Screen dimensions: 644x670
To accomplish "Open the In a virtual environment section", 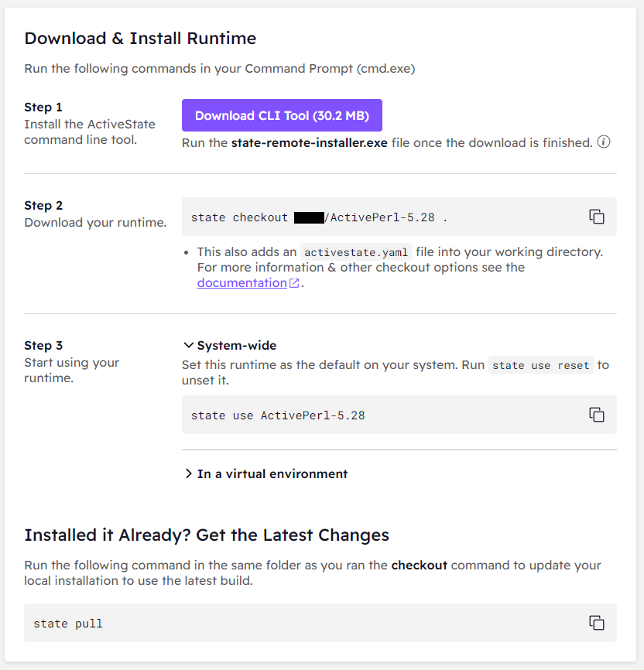I will pyautogui.click(x=272, y=473).
